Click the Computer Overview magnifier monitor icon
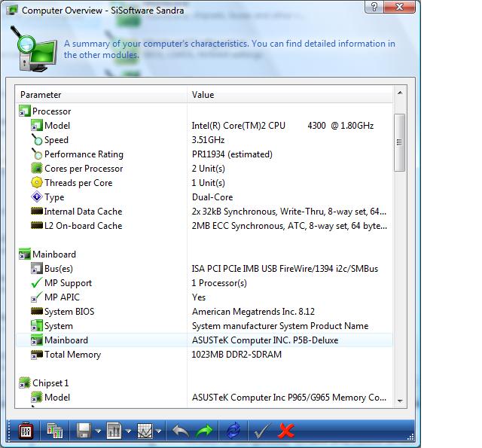 pos(33,49)
